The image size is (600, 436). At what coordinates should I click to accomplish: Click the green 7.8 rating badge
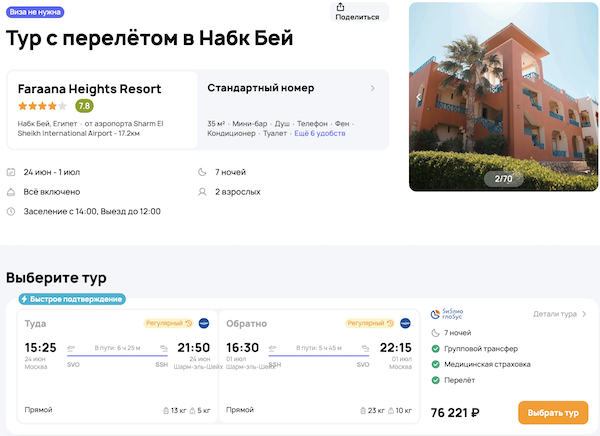(84, 106)
